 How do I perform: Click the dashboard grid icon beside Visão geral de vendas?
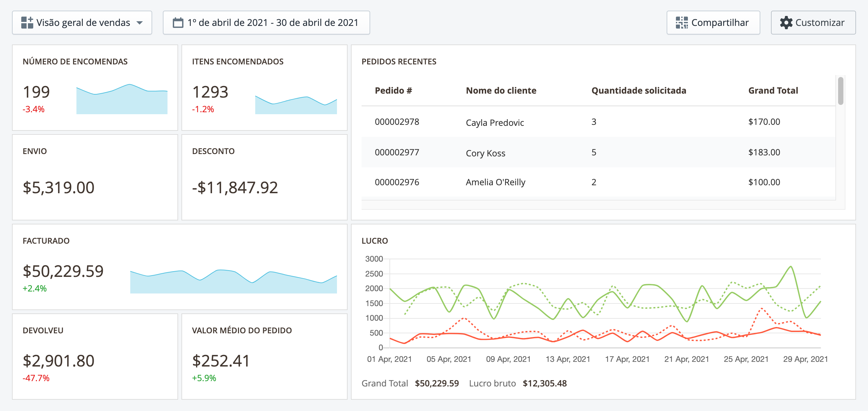[x=27, y=23]
